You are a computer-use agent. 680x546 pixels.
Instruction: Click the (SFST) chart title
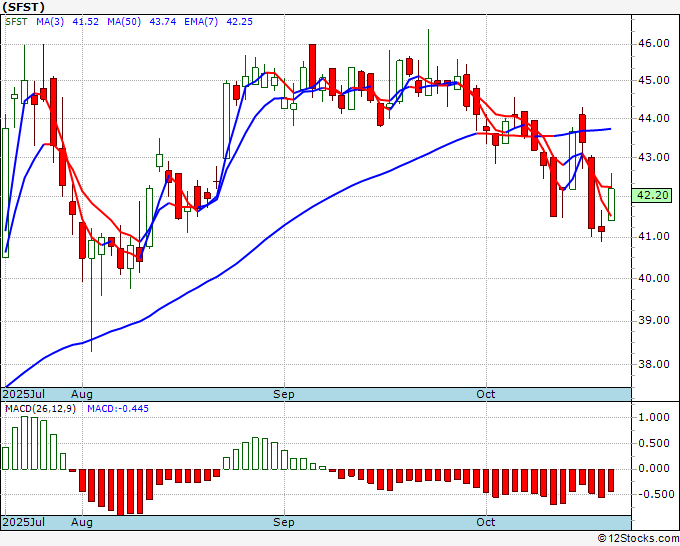click(23, 7)
